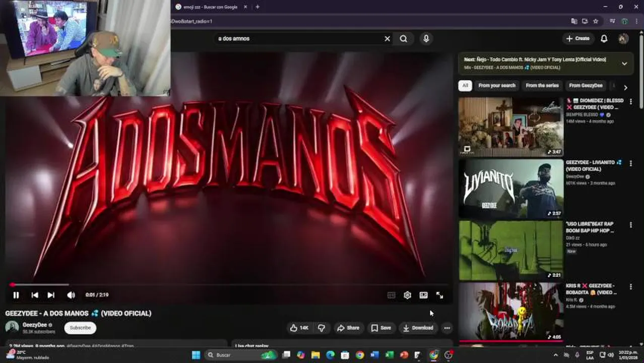
Task: Open the 'USO LIBRE' beat video thumbnail
Action: (x=511, y=250)
